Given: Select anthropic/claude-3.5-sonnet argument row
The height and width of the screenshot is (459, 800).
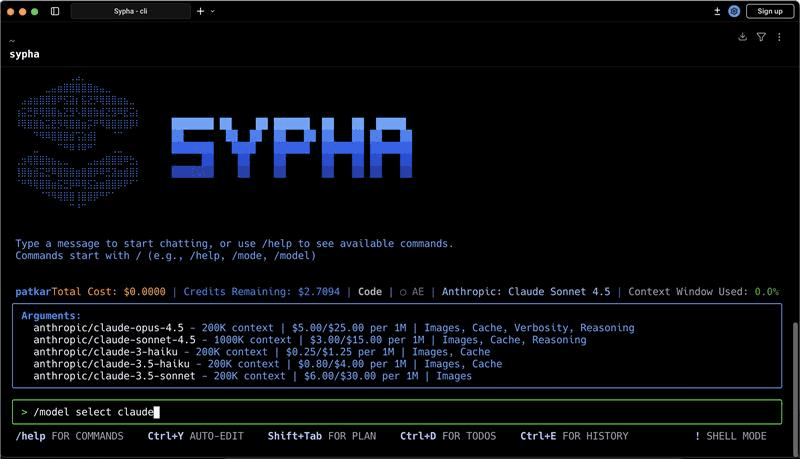Looking at the screenshot, I should (253, 376).
